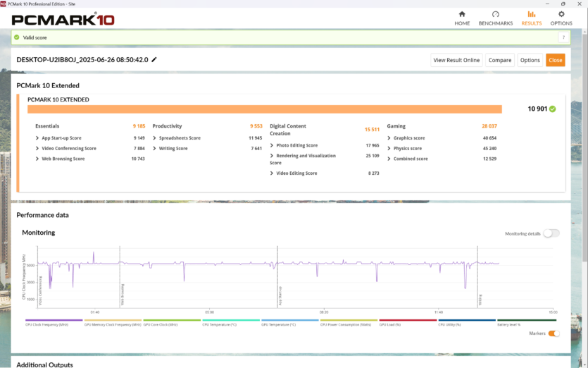Click the PCMark 10 logo

point(63,19)
